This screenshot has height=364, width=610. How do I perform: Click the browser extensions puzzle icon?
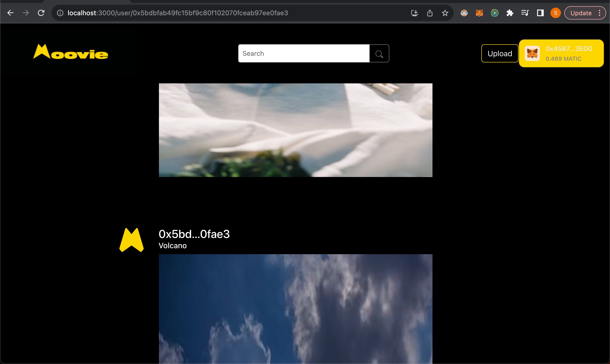(x=510, y=13)
